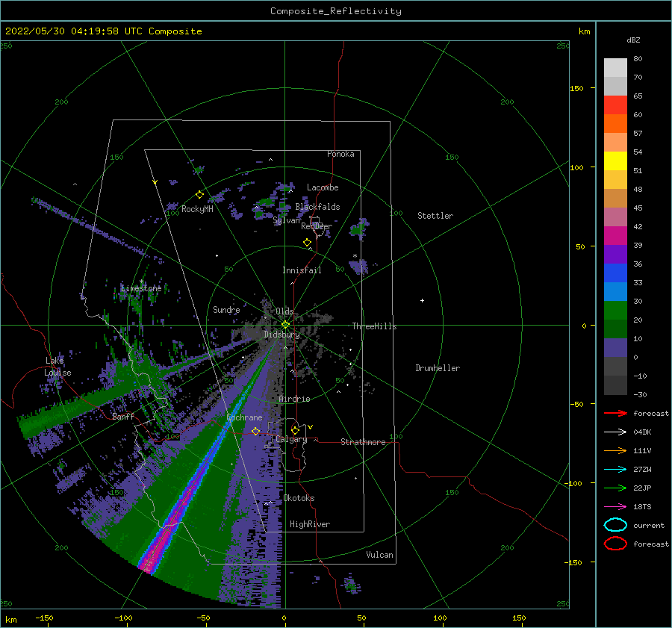Viewport: 672px width, 628px height.
Task: Select the RockyMH label
Action: tap(197, 209)
